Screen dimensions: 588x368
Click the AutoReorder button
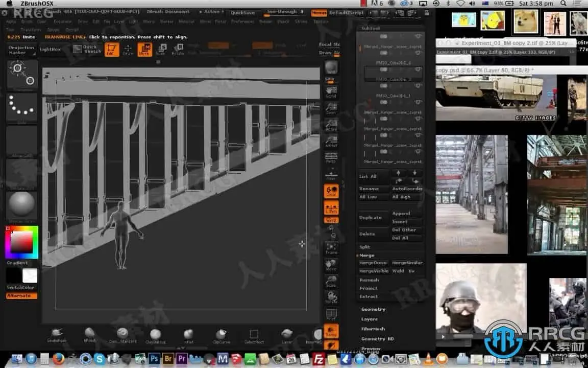(x=407, y=189)
